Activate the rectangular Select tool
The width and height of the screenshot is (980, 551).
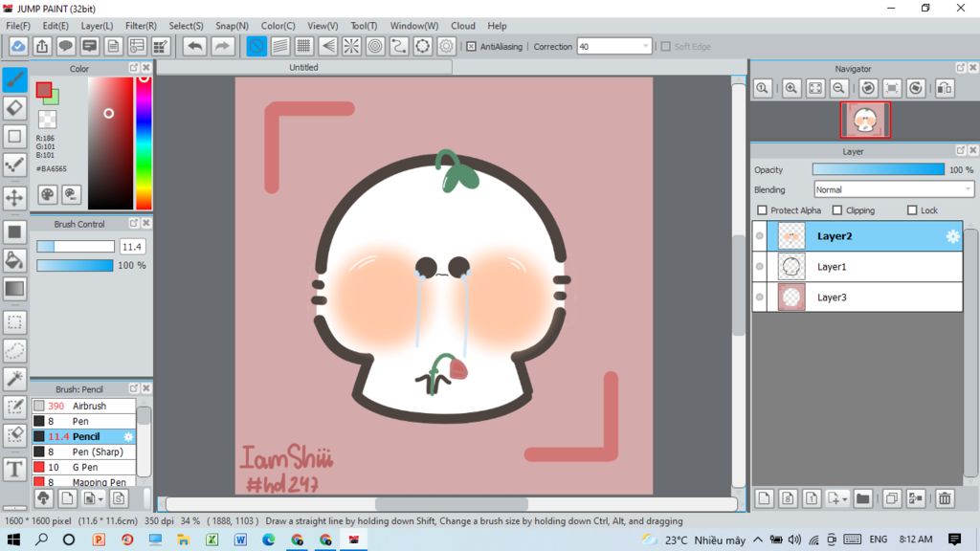click(14, 322)
